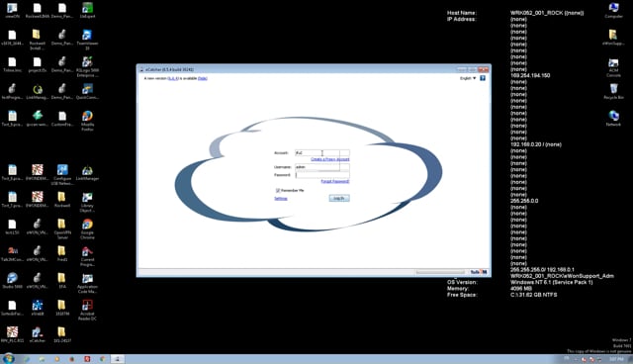This screenshot has width=633, height=364.
Task: Open the Windows Start menu
Action: coord(8,358)
